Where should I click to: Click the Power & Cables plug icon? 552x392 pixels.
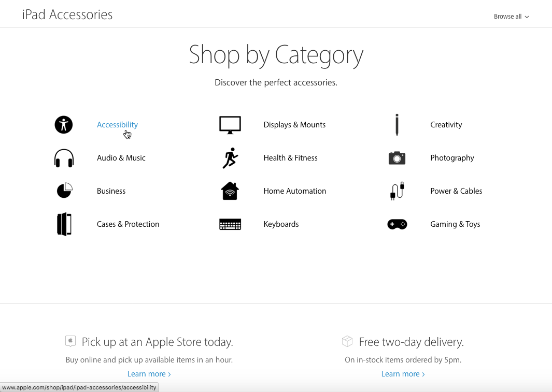[x=397, y=191]
